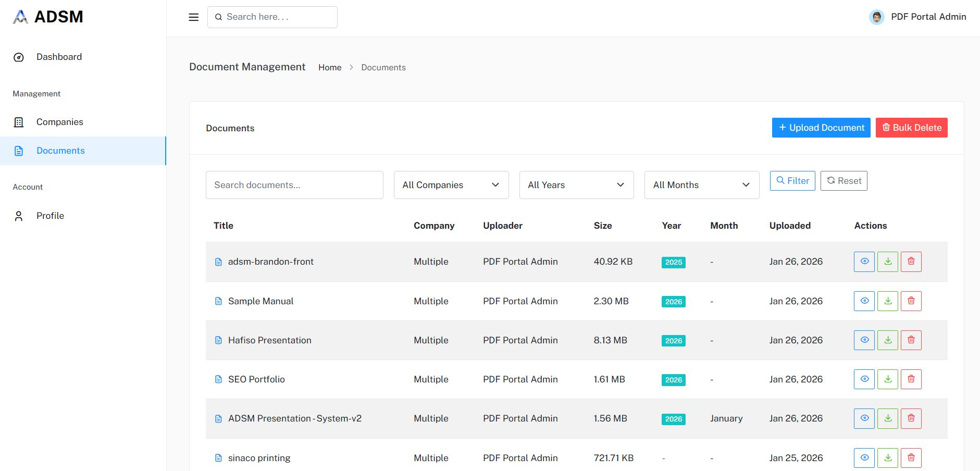This screenshot has height=471, width=980.
Task: Focus the Search documents input field
Action: point(294,185)
